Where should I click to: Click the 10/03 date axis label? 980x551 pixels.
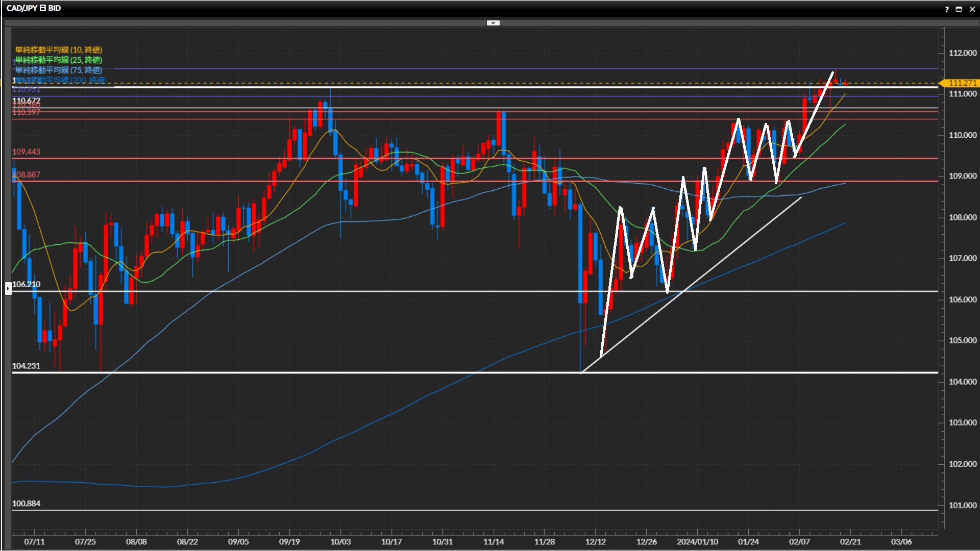(340, 542)
